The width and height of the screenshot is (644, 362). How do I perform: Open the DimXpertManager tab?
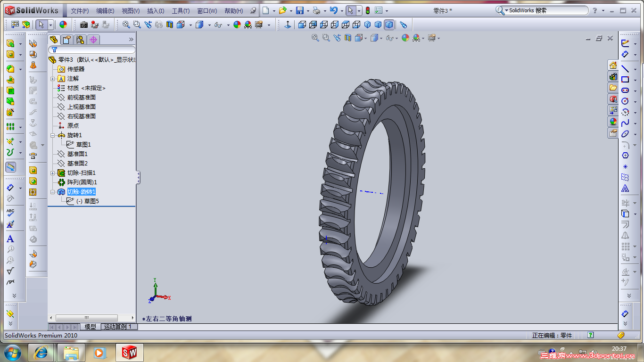[x=93, y=40]
